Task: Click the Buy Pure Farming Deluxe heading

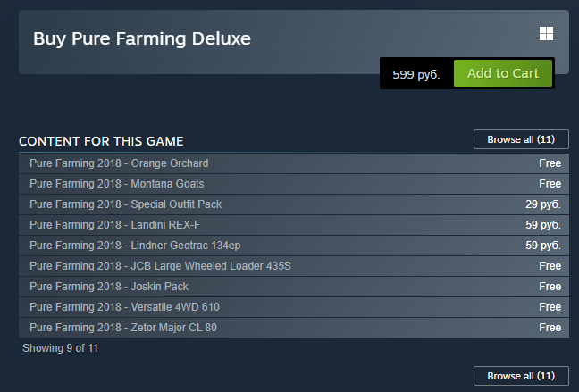Action: click(x=142, y=38)
